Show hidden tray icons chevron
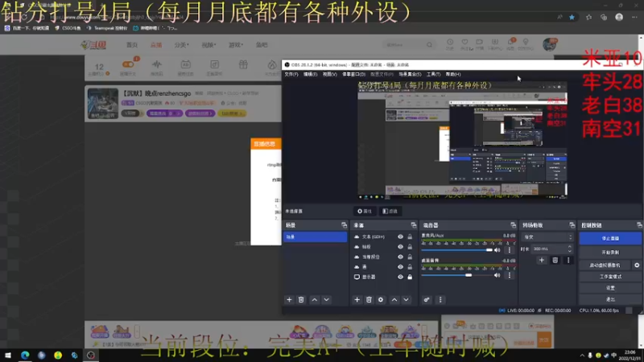The height and width of the screenshot is (362, 644). [581, 356]
